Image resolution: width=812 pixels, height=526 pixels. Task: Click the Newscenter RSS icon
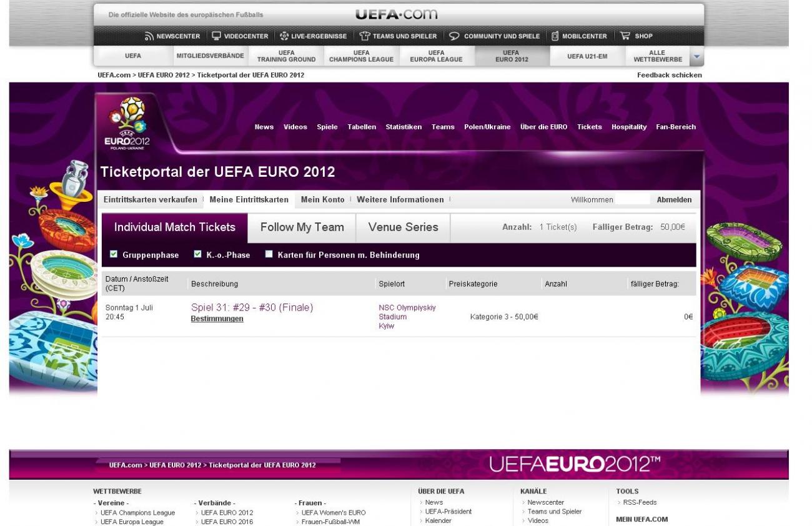coord(149,36)
